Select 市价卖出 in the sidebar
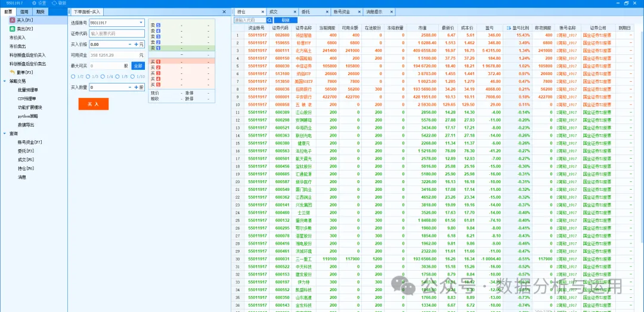Screen dimensions: 644x312 pos(17,46)
